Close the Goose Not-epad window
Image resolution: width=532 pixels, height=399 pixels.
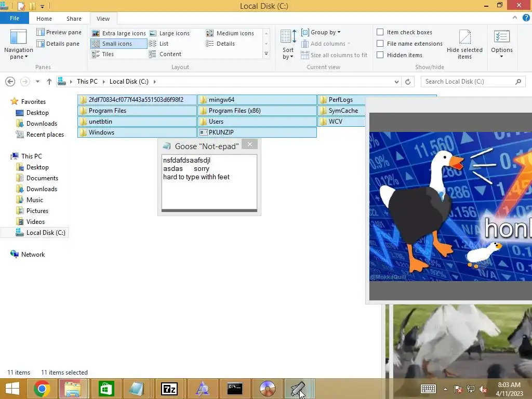click(x=250, y=144)
